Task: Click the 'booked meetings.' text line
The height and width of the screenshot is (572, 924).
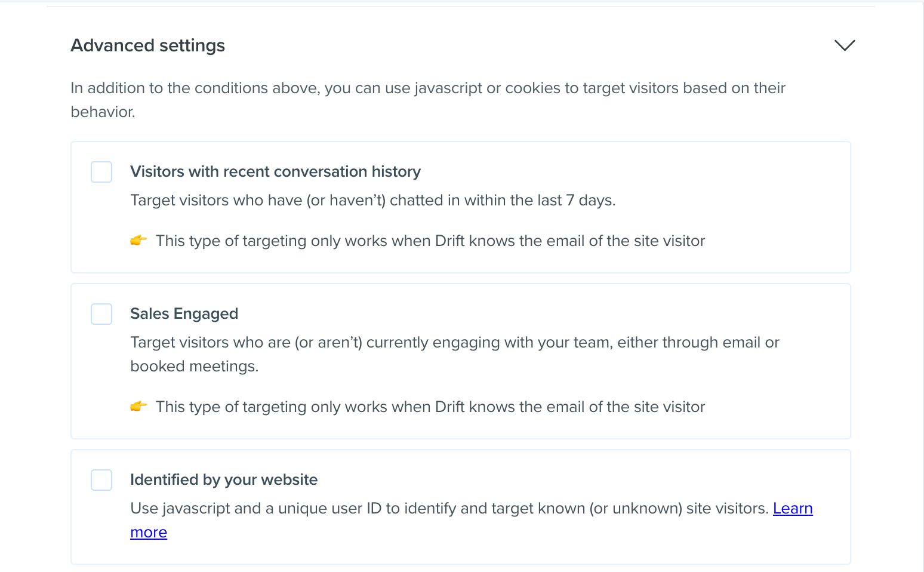Action: coord(195,367)
